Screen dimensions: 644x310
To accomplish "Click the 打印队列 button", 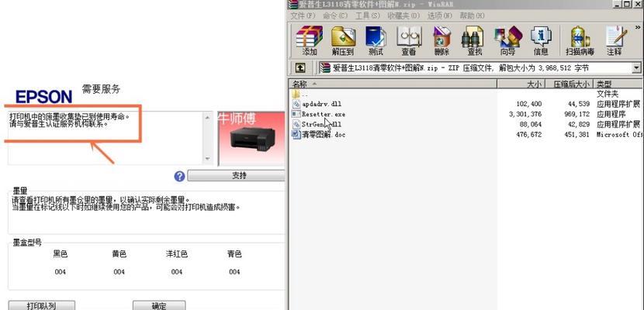I will point(41,305).
